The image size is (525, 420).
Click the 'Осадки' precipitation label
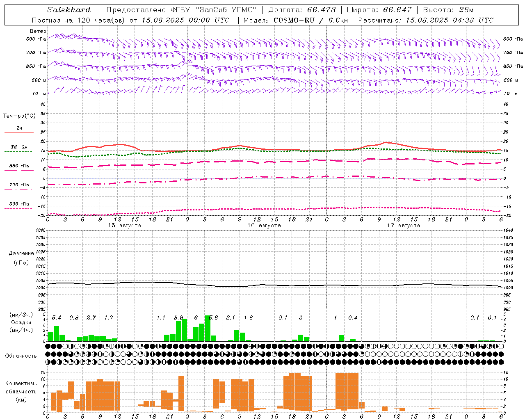(x=21, y=322)
